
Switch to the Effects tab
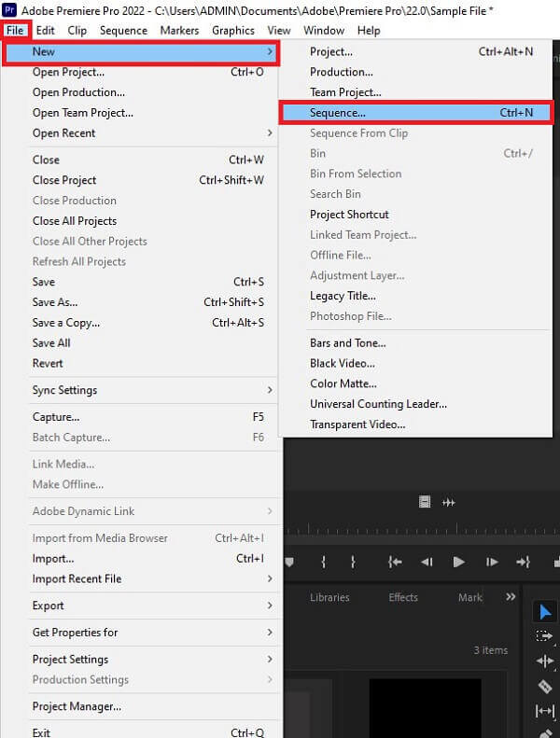coord(403,597)
